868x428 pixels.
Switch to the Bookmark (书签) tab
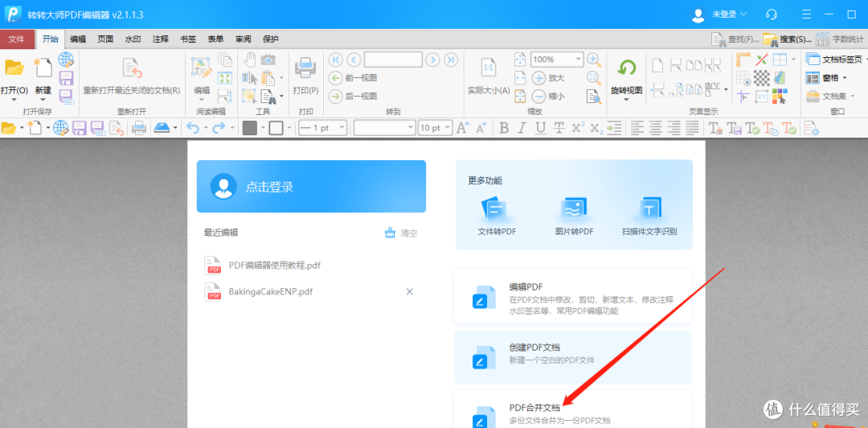pyautogui.click(x=187, y=39)
